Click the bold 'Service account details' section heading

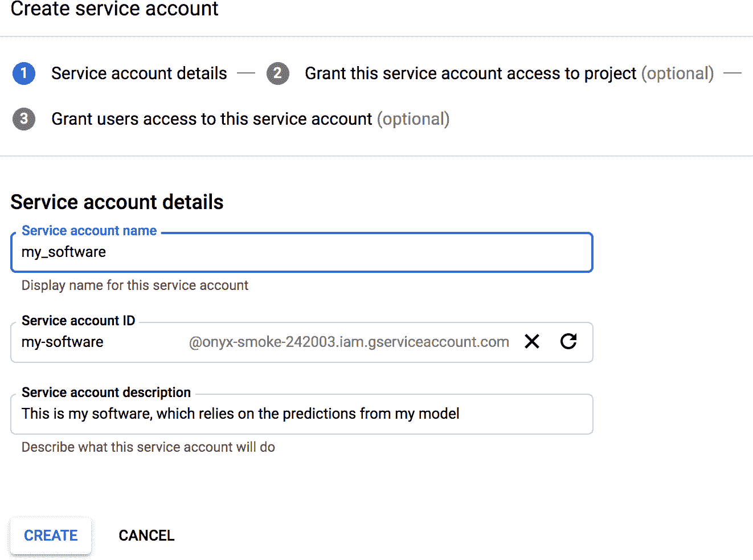click(117, 202)
